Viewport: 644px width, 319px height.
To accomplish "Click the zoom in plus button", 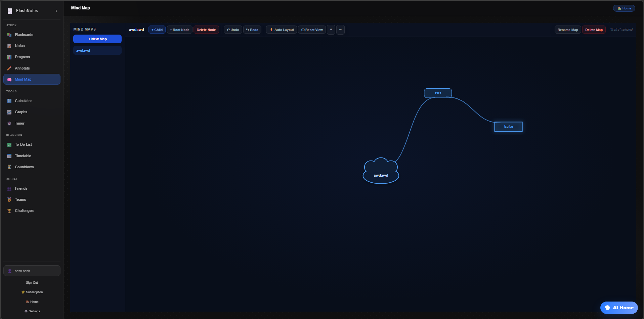I will click(x=331, y=30).
